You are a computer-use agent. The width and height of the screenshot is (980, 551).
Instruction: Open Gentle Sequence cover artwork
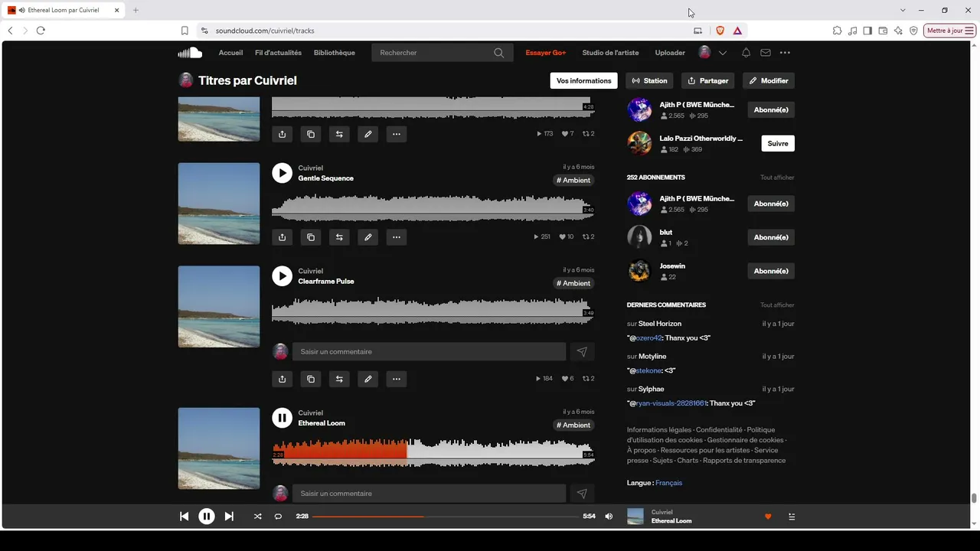219,204
